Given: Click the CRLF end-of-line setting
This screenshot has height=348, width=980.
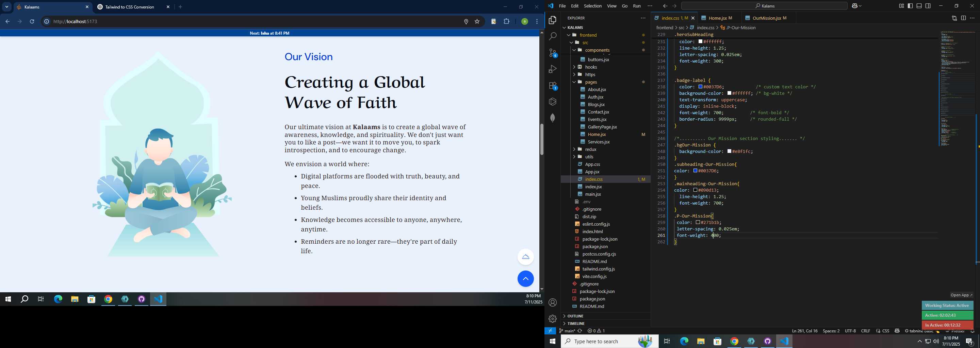Looking at the screenshot, I should tap(865, 331).
